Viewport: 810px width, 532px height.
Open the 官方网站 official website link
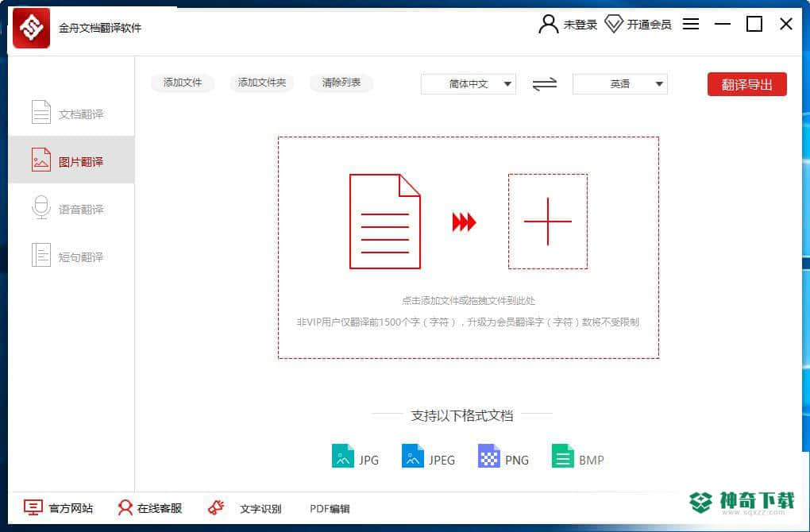pyautogui.click(x=71, y=509)
